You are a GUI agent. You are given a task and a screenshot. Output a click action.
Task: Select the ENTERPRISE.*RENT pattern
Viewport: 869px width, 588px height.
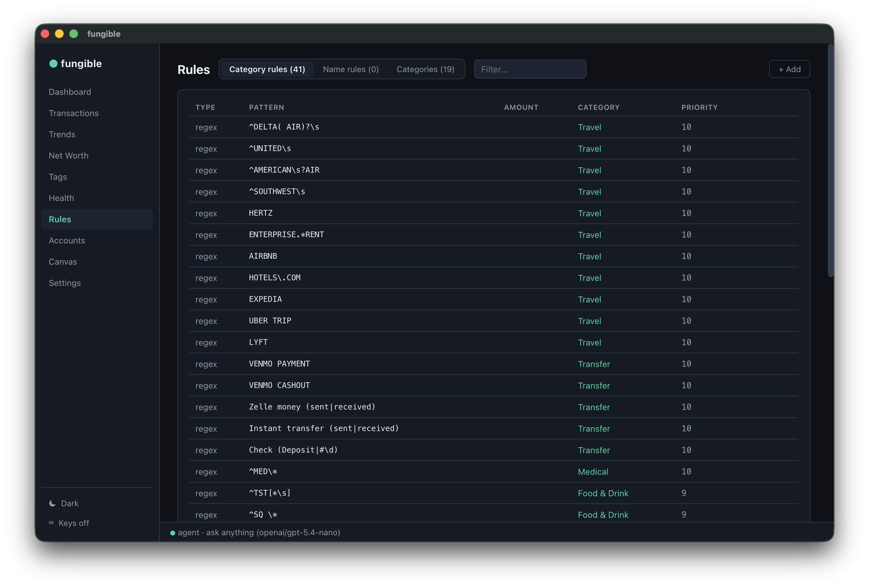click(x=287, y=235)
